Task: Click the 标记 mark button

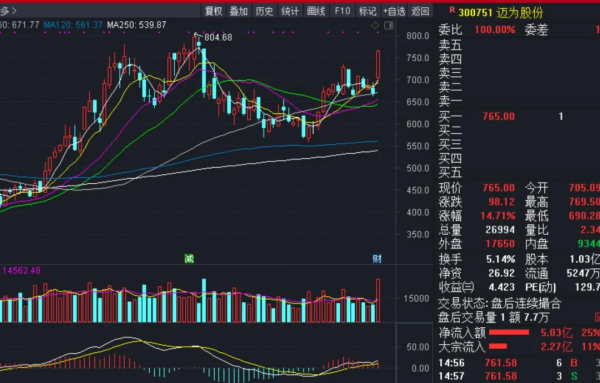Action: point(367,11)
